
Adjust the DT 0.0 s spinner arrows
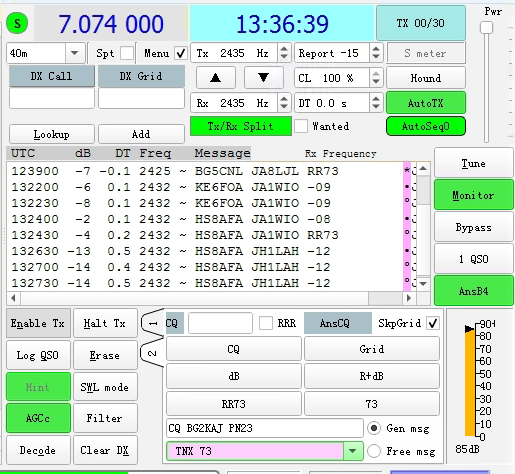376,103
